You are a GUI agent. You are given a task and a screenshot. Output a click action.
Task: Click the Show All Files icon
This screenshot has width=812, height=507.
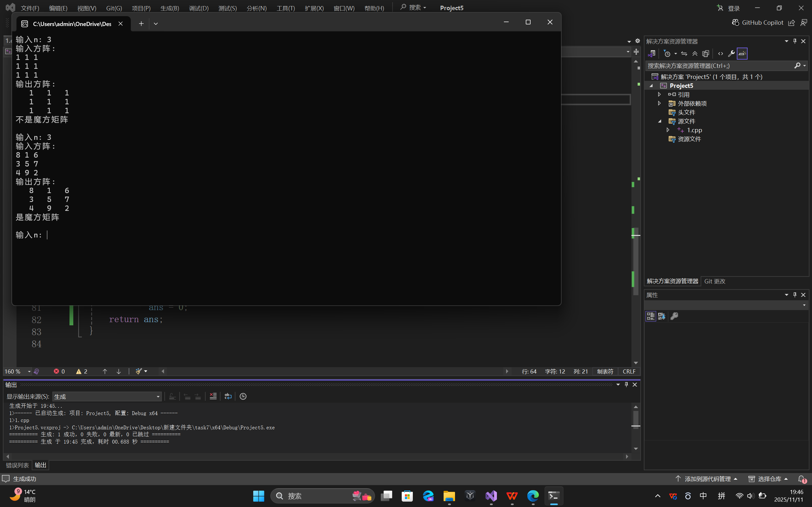706,54
